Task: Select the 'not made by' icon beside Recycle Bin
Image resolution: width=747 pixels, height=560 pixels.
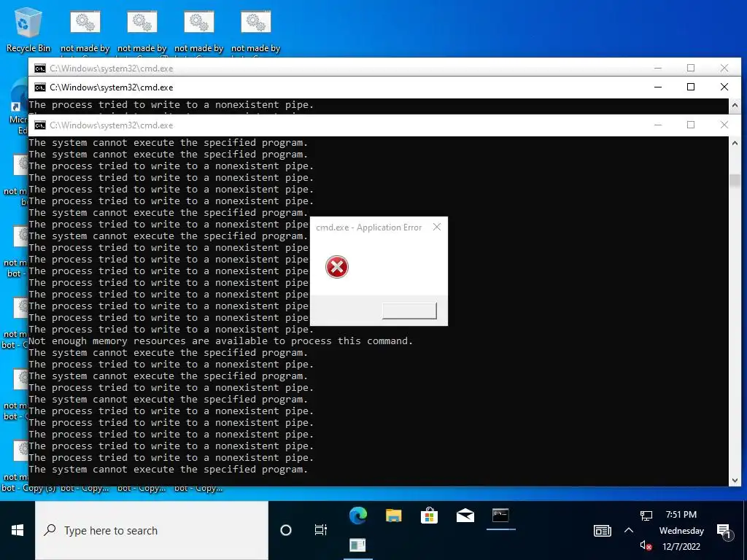Action: click(85, 31)
